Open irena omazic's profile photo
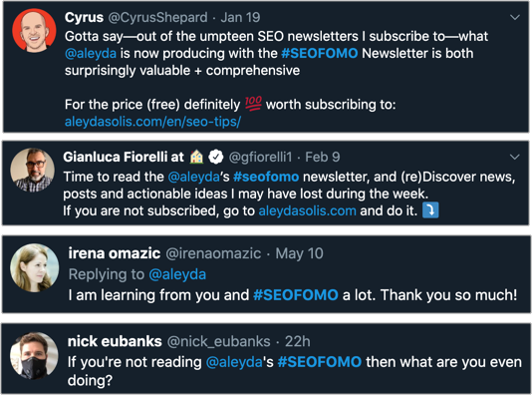 34,267
